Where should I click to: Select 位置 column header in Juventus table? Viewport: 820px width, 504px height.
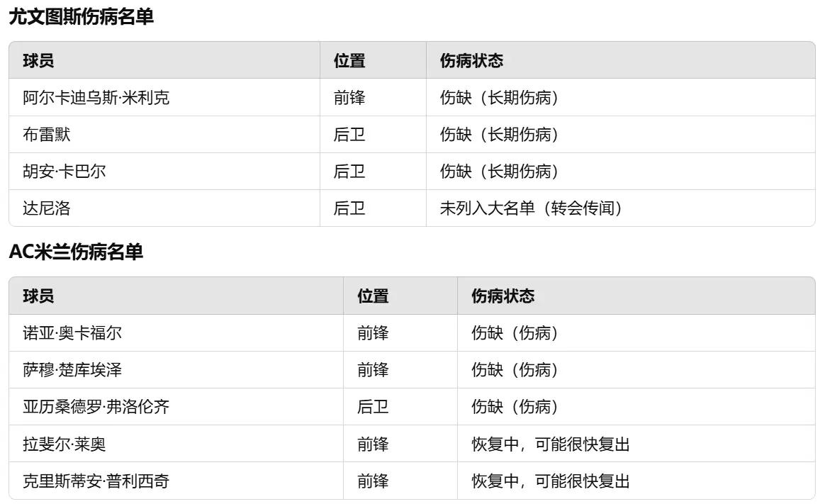pyautogui.click(x=349, y=61)
